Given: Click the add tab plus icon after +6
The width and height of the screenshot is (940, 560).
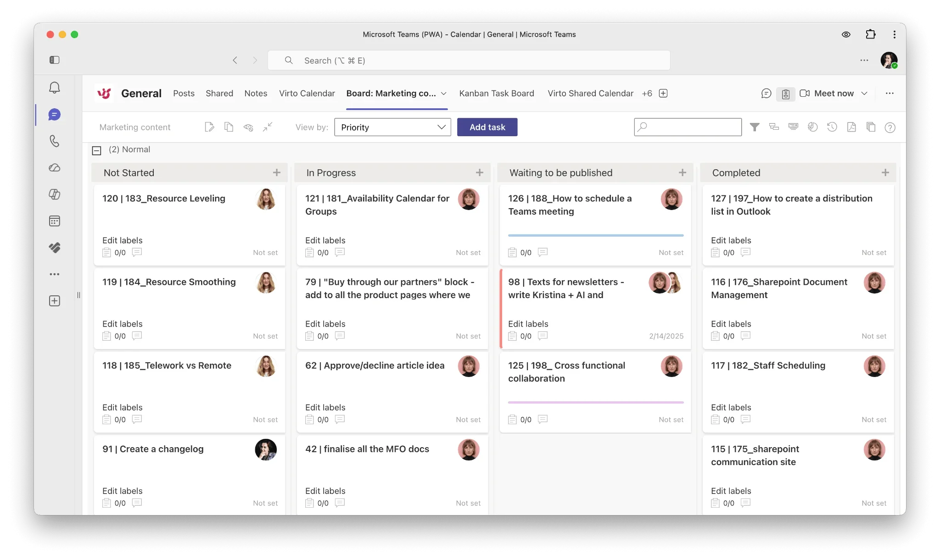Looking at the screenshot, I should click(663, 93).
